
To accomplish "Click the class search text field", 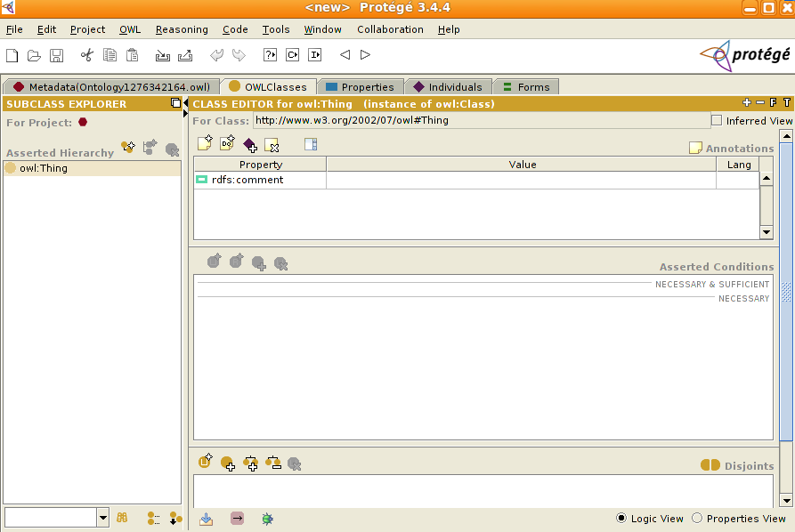I will (51, 518).
